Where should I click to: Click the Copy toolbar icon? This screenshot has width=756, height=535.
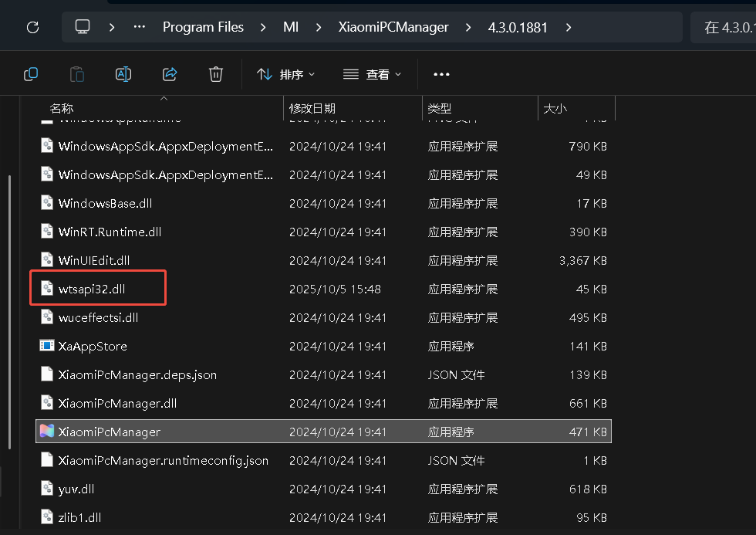pos(31,74)
